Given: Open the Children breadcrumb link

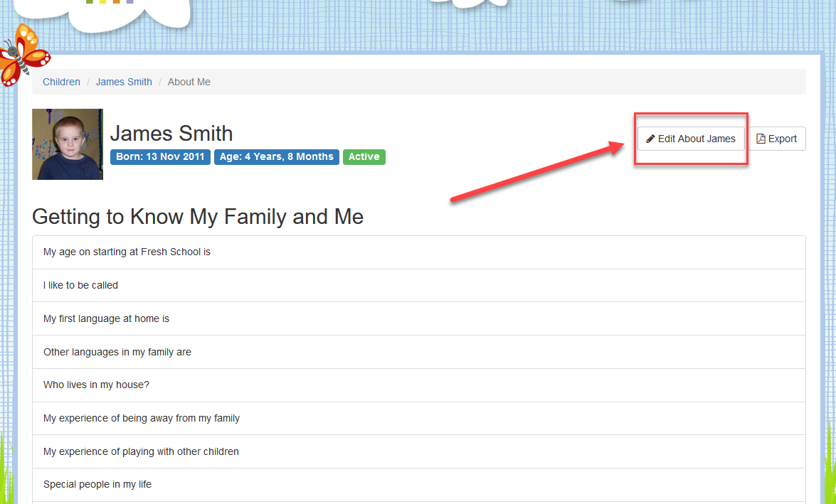Looking at the screenshot, I should click(61, 82).
